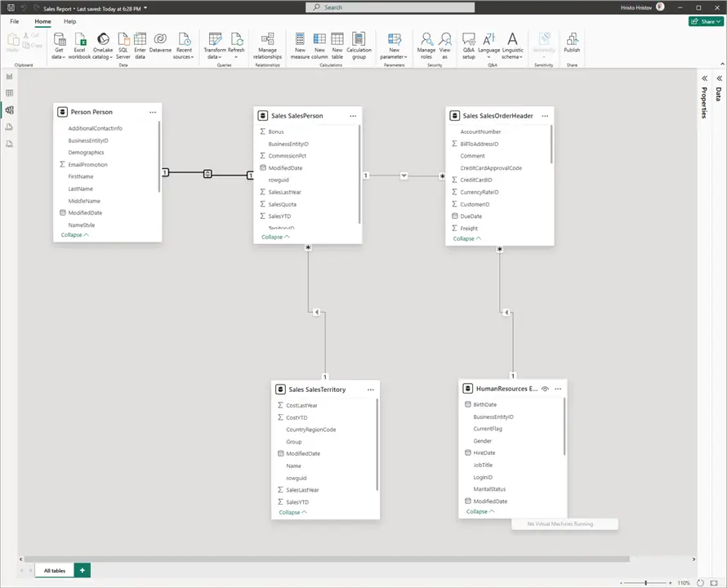Click the horizontal canvas scrollbar
Viewport: 727px width, 588px height.
[x=327, y=559]
